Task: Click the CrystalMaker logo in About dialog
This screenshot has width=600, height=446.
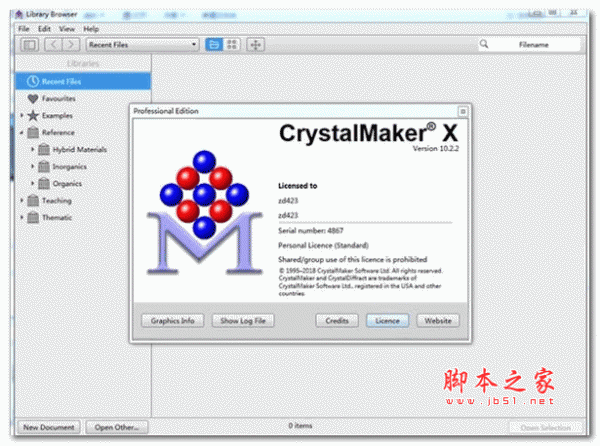Action: (204, 213)
